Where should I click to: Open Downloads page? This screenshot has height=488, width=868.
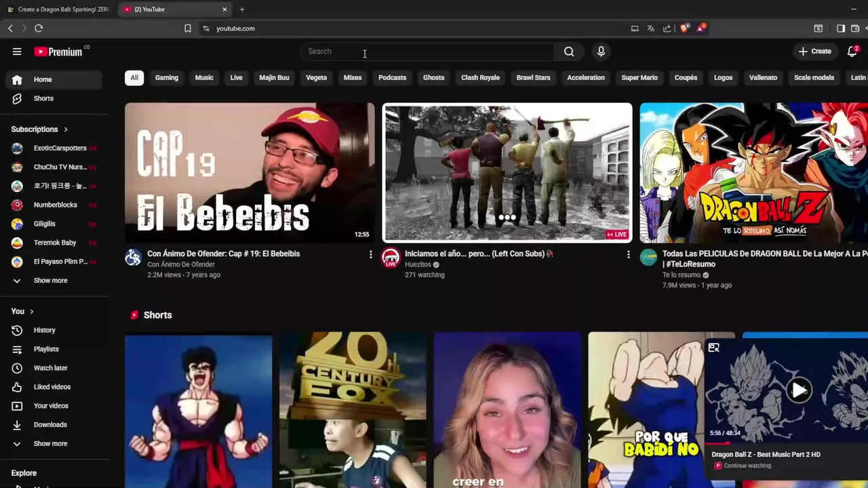click(x=54, y=425)
